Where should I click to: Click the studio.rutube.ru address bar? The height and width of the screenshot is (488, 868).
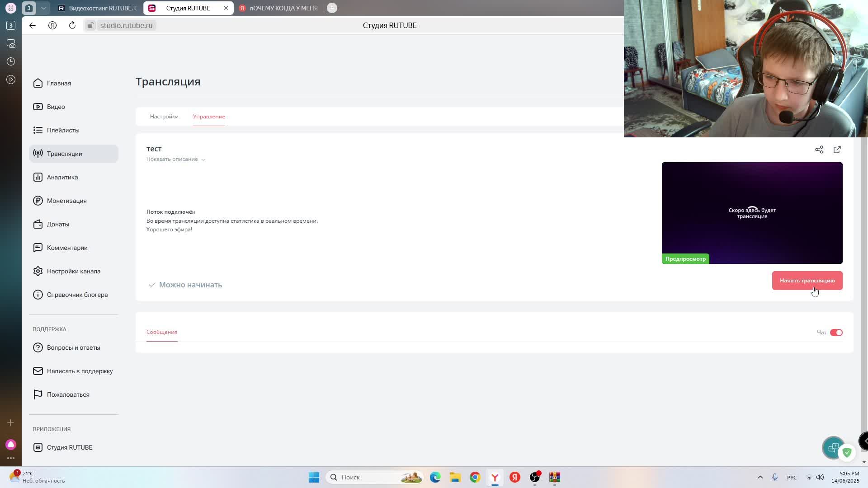point(126,25)
